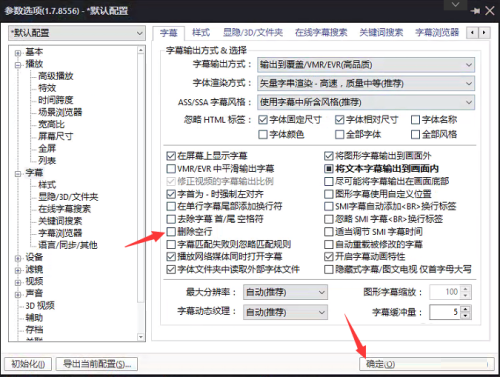Close the preferences window with the X icon
Screen dimensions: 500x377
coord(490,11)
